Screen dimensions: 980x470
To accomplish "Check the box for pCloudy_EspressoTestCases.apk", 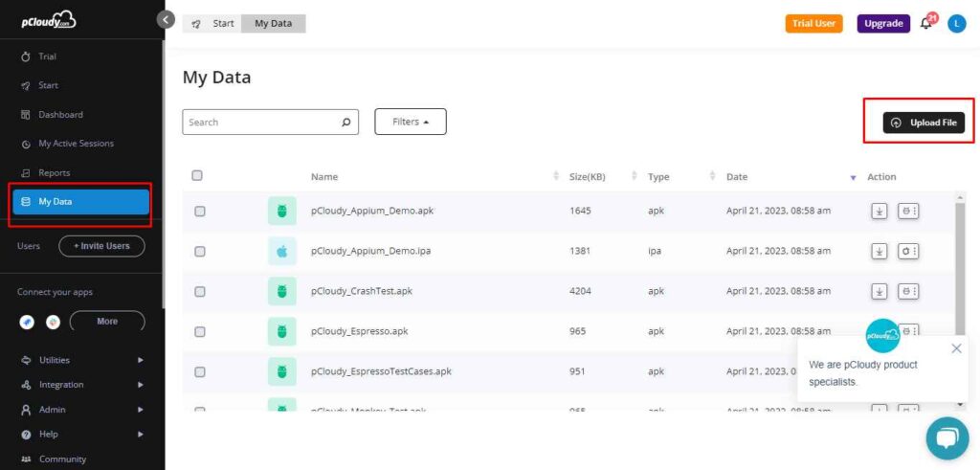I will point(199,371).
